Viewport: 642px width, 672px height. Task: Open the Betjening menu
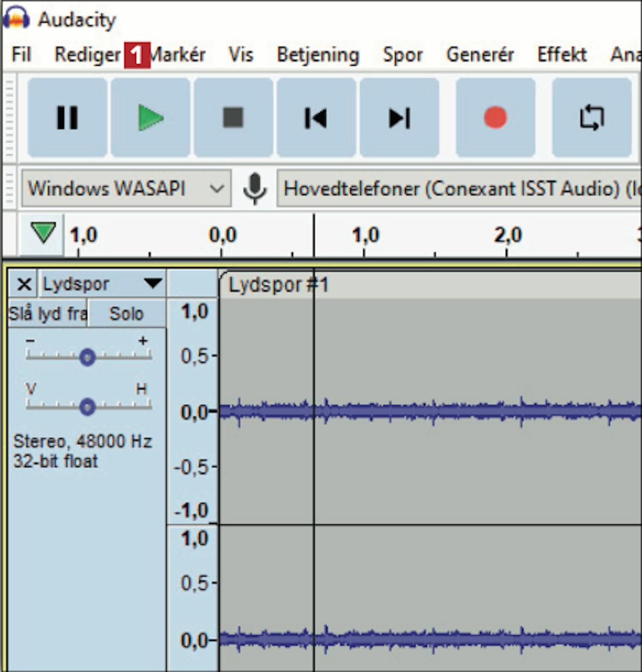318,55
